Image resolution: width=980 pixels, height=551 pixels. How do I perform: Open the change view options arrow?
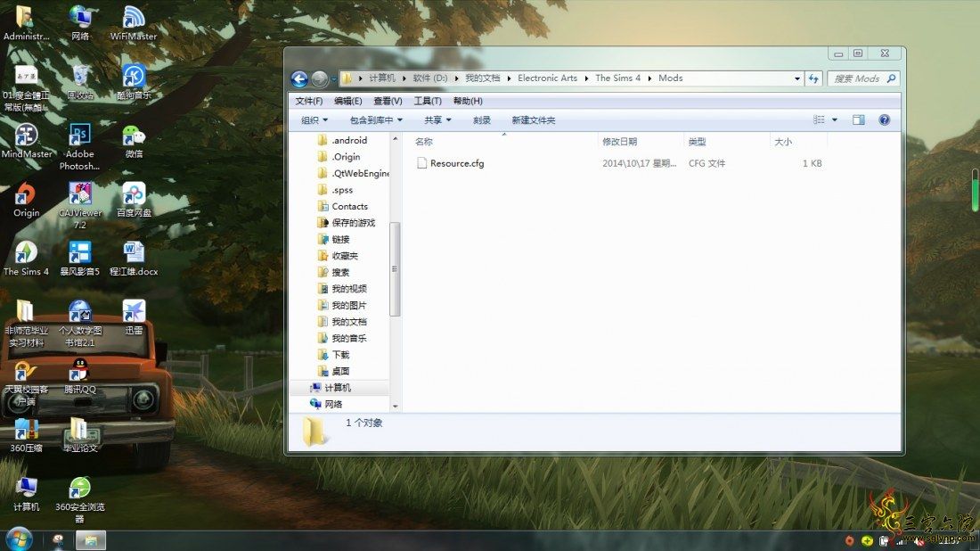point(835,120)
